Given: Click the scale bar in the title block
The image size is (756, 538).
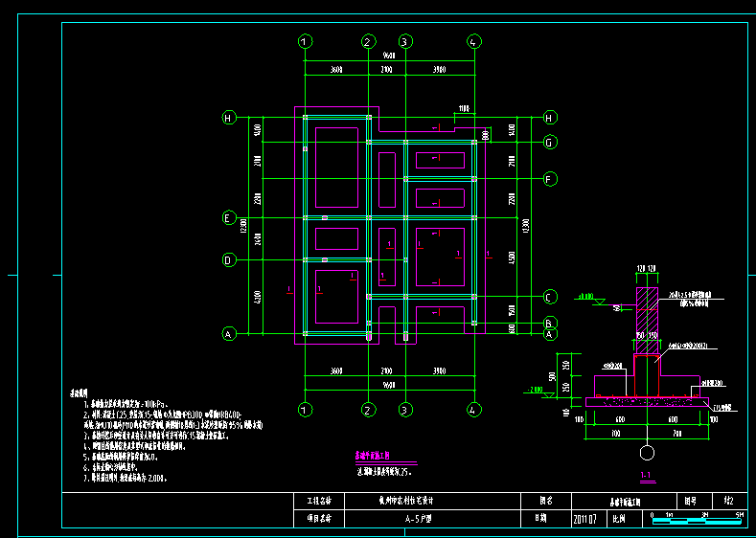Looking at the screenshot, I should click(x=697, y=521).
